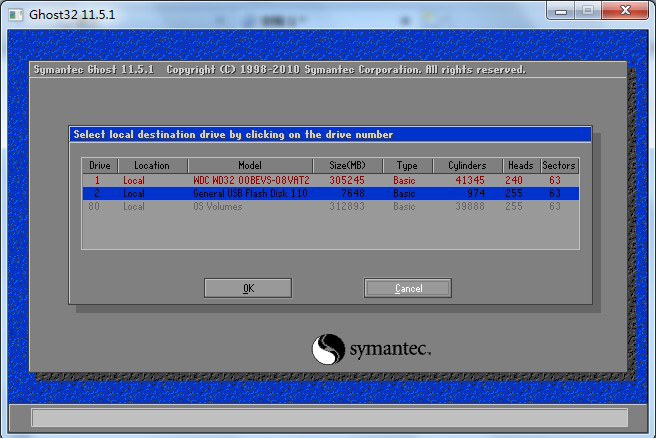Image resolution: width=656 pixels, height=438 pixels.
Task: Click the OK button
Action: tap(248, 288)
